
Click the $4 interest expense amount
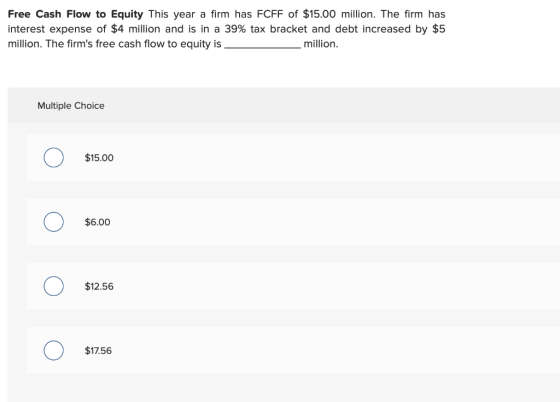(x=117, y=29)
